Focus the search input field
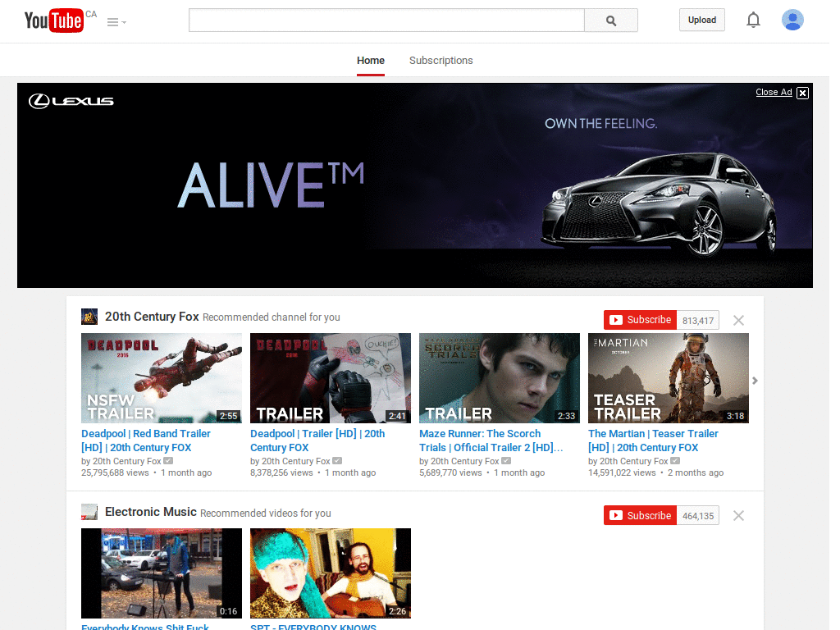The image size is (840, 630). (386, 21)
